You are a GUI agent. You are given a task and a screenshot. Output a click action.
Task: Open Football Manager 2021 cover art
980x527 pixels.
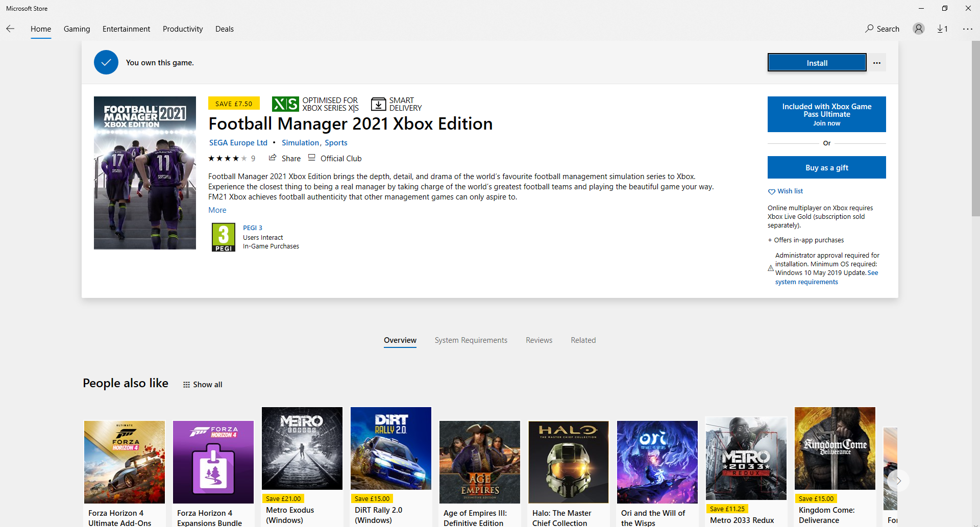tap(145, 173)
